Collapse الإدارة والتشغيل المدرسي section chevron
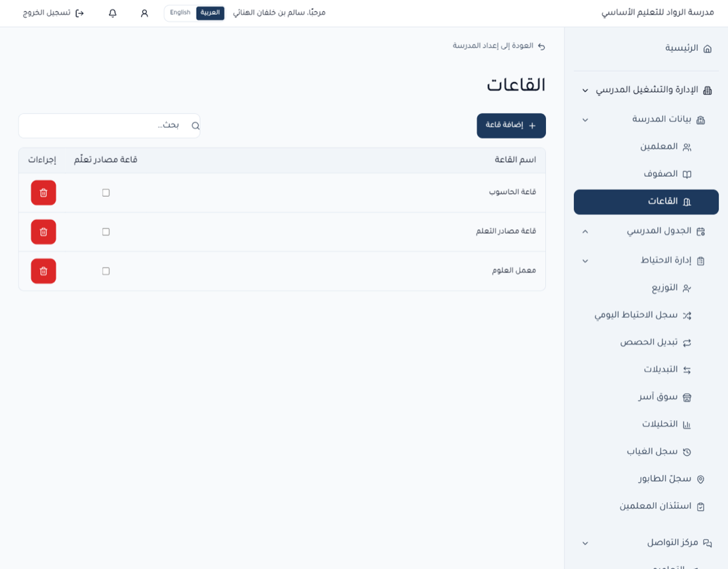 pyautogui.click(x=585, y=90)
